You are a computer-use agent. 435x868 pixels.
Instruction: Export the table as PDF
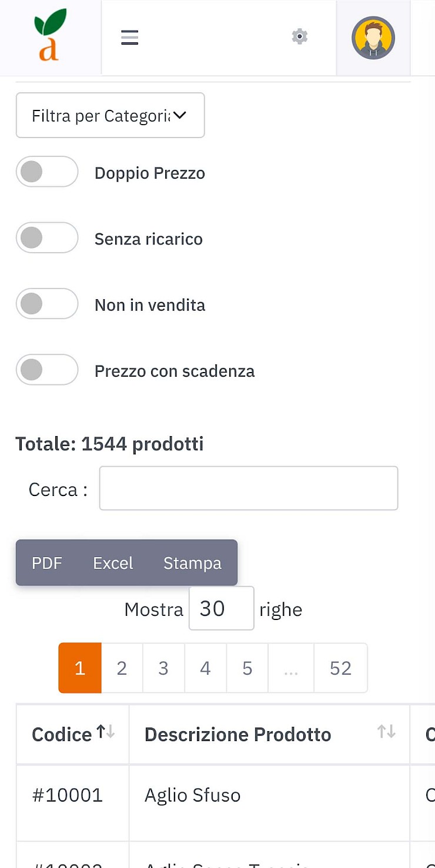(x=47, y=563)
